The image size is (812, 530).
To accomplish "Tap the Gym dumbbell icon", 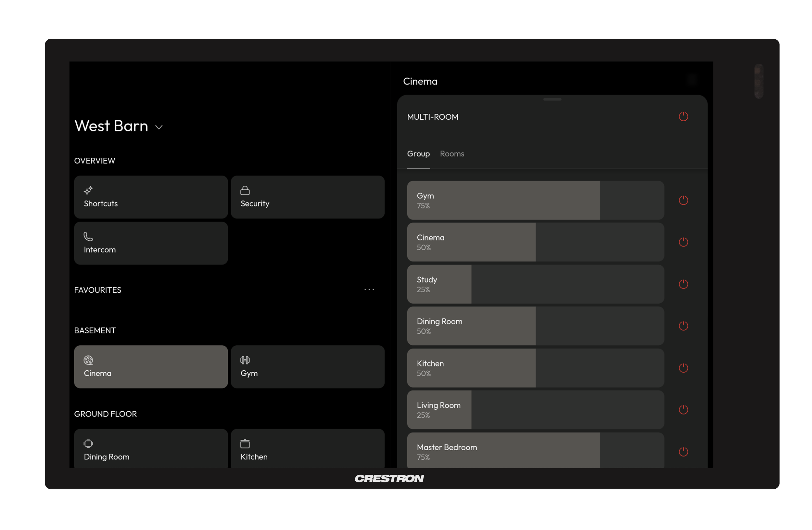I will click(x=245, y=360).
